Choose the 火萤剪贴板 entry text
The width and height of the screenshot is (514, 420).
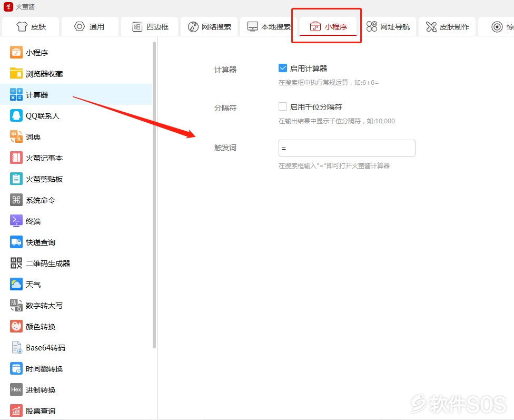tap(44, 179)
